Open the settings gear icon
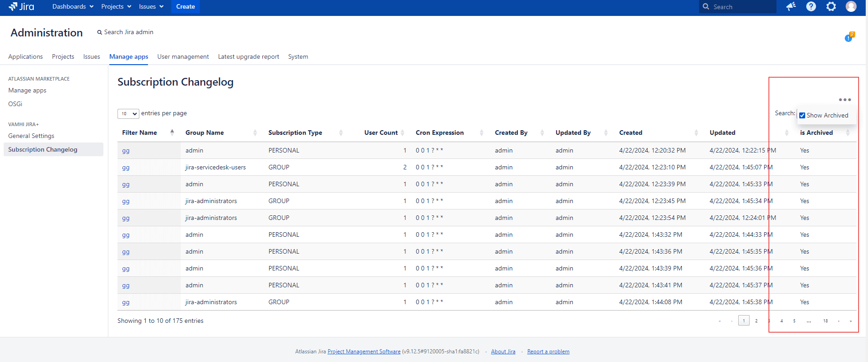The width and height of the screenshot is (868, 362). 831,6
